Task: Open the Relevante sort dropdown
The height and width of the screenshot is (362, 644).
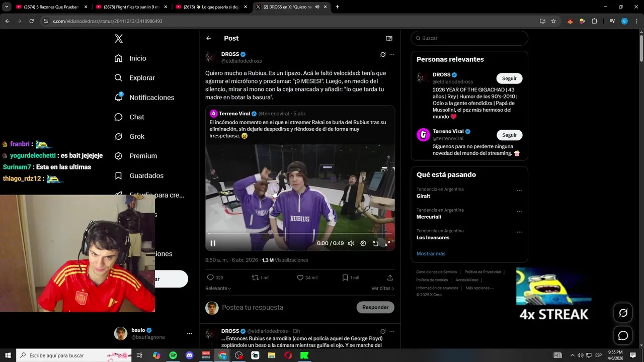Action: click(x=218, y=288)
